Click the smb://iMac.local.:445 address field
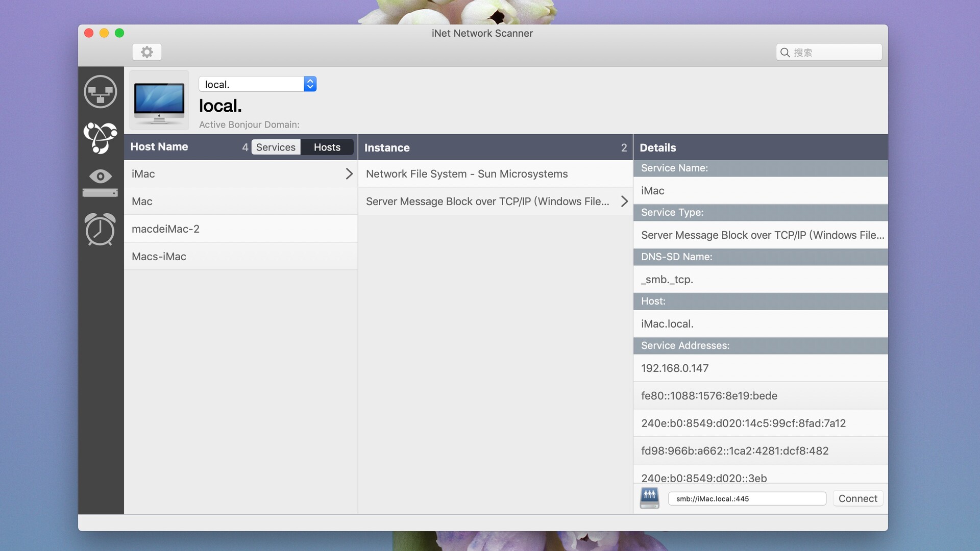This screenshot has width=980, height=551. 747,498
